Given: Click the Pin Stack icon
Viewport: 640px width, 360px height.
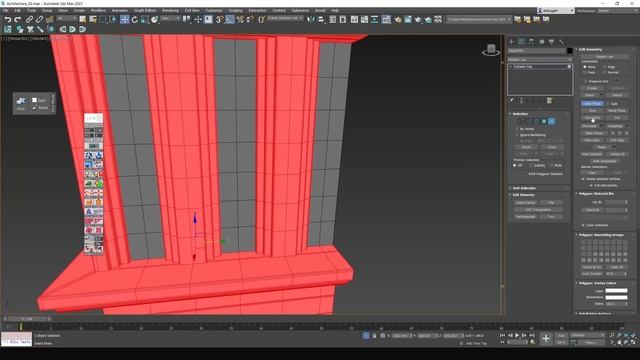Looking at the screenshot, I should (511, 100).
